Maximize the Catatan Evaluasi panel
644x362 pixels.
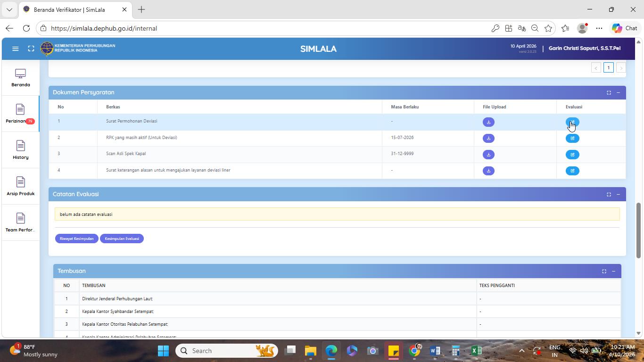[609, 194]
